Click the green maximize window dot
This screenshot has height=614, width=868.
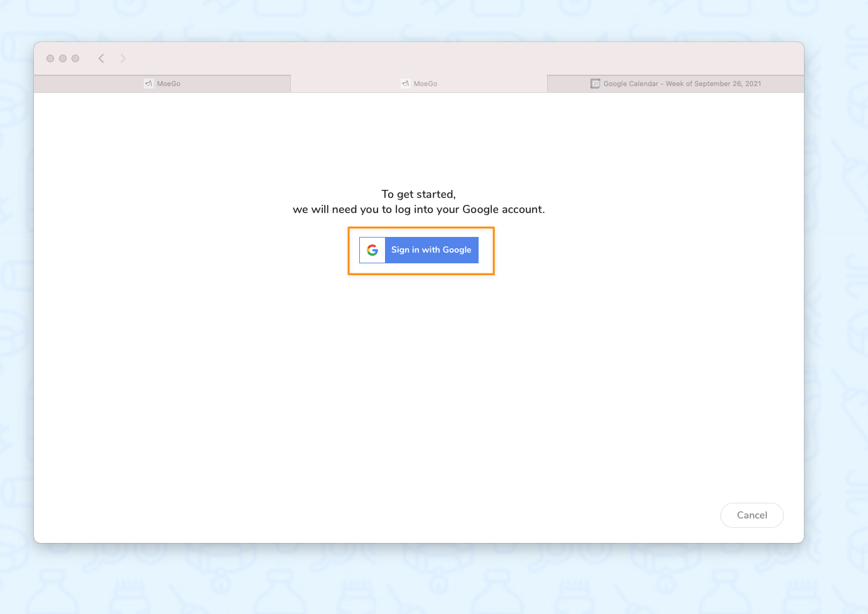pos(75,58)
